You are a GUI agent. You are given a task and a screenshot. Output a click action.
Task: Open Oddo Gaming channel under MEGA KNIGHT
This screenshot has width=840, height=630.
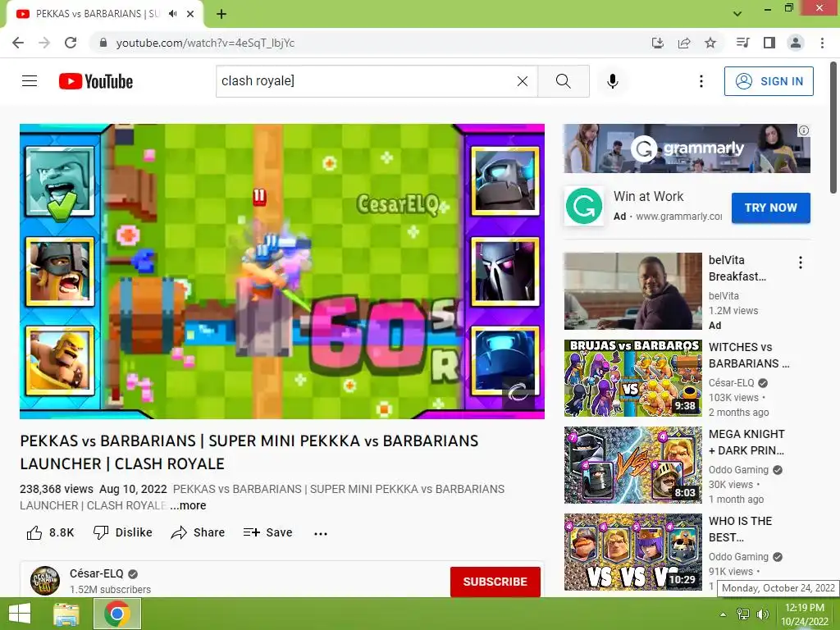pos(738,470)
